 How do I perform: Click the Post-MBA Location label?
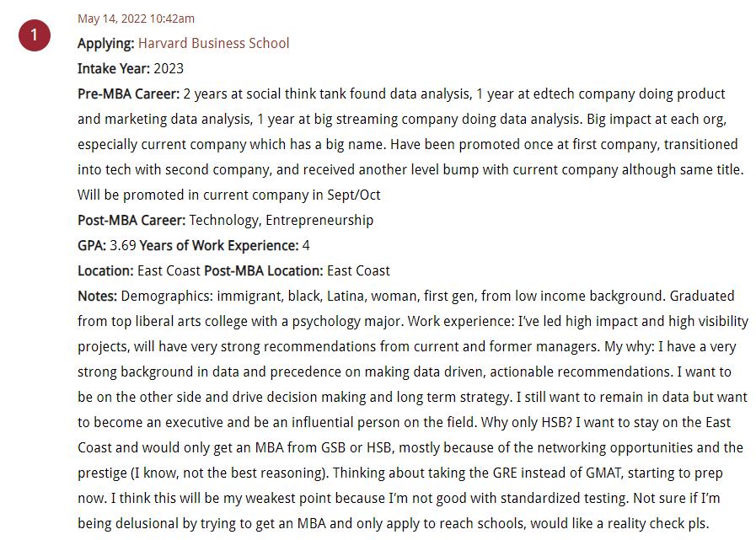click(x=264, y=271)
